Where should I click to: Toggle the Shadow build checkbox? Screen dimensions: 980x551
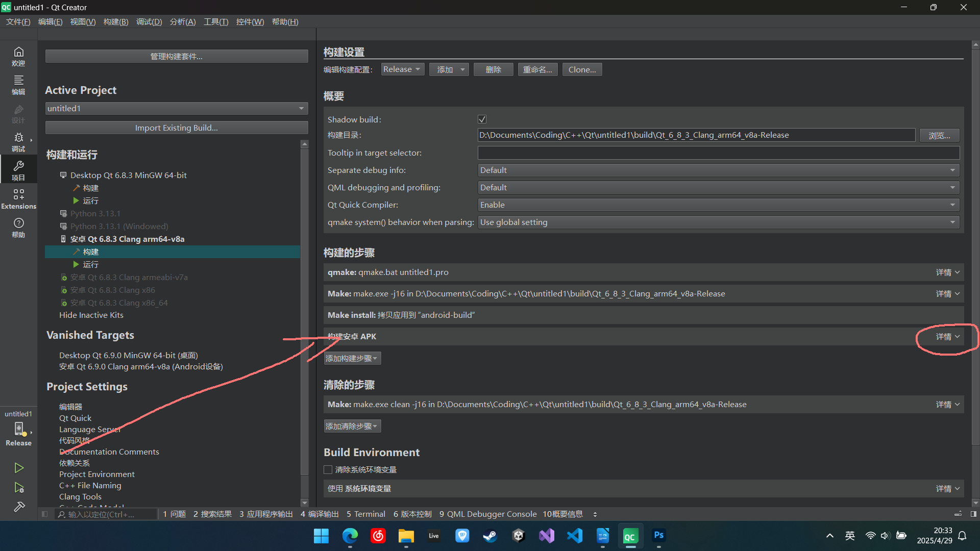pos(482,119)
